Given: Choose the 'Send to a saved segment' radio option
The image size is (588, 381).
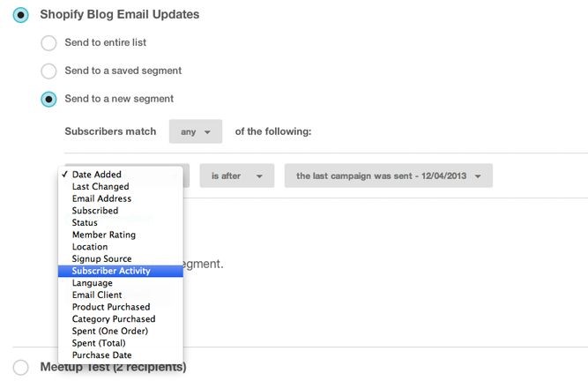Looking at the screenshot, I should [48, 71].
